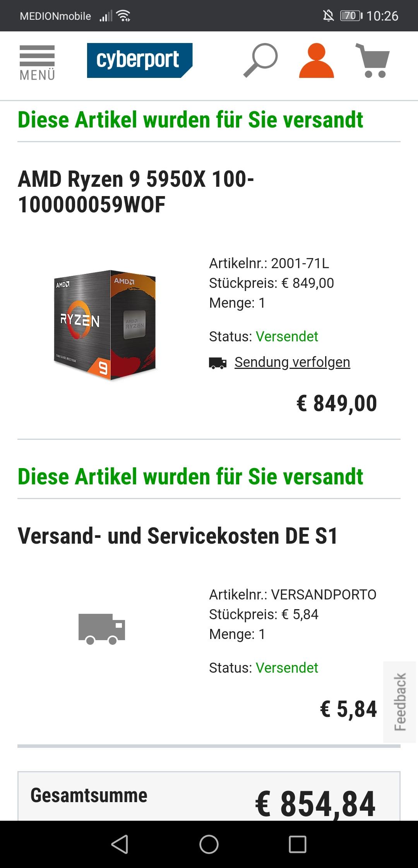Tap the € 849,00 item total price
Viewport: 418px width, 868px height.
[337, 403]
